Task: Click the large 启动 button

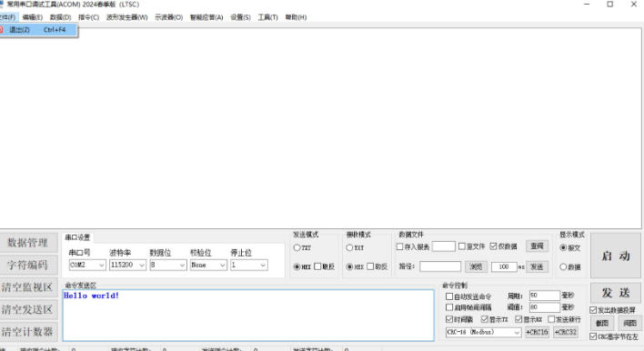Action: click(x=615, y=256)
